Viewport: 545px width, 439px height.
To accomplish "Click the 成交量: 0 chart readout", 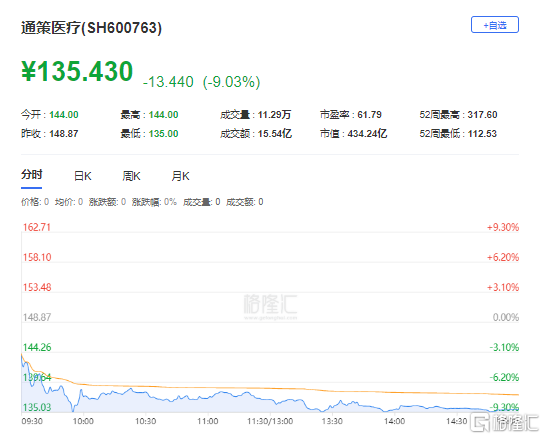I will coord(202,202).
